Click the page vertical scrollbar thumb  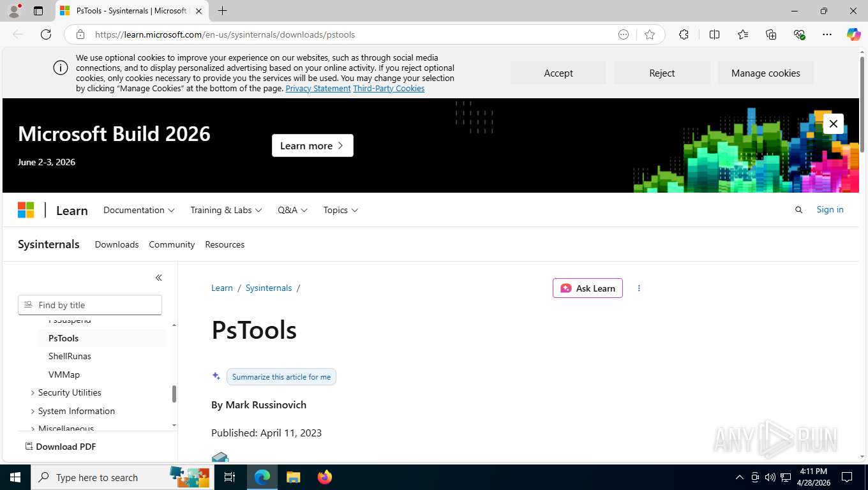pos(863,105)
